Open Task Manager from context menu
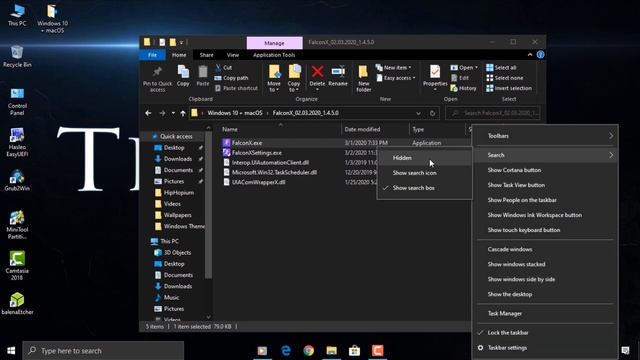The image size is (640, 360). (545, 313)
